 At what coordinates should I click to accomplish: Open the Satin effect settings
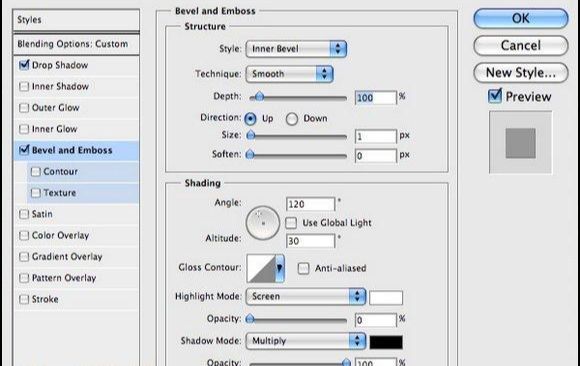click(x=42, y=214)
